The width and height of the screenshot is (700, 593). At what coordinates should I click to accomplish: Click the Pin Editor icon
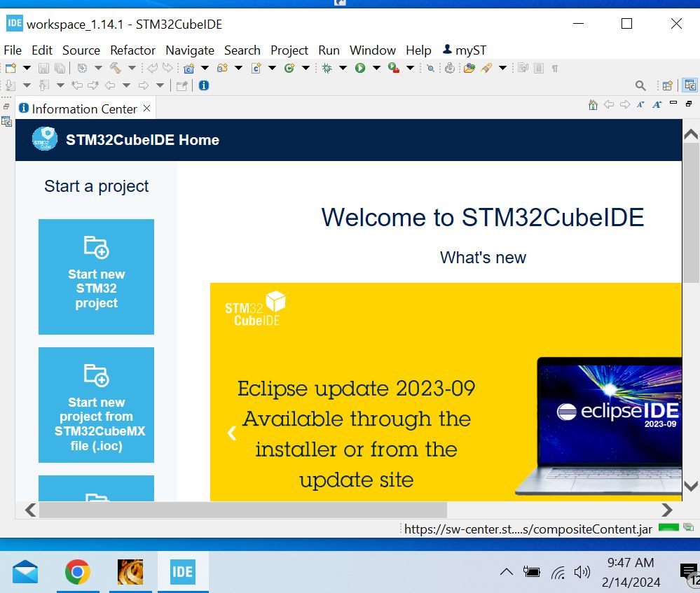pyautogui.click(x=181, y=85)
